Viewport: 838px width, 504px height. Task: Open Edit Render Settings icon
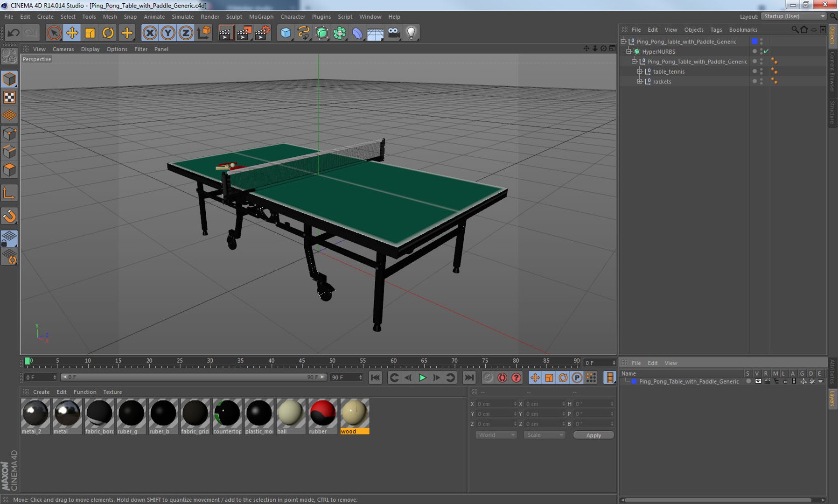pyautogui.click(x=262, y=33)
